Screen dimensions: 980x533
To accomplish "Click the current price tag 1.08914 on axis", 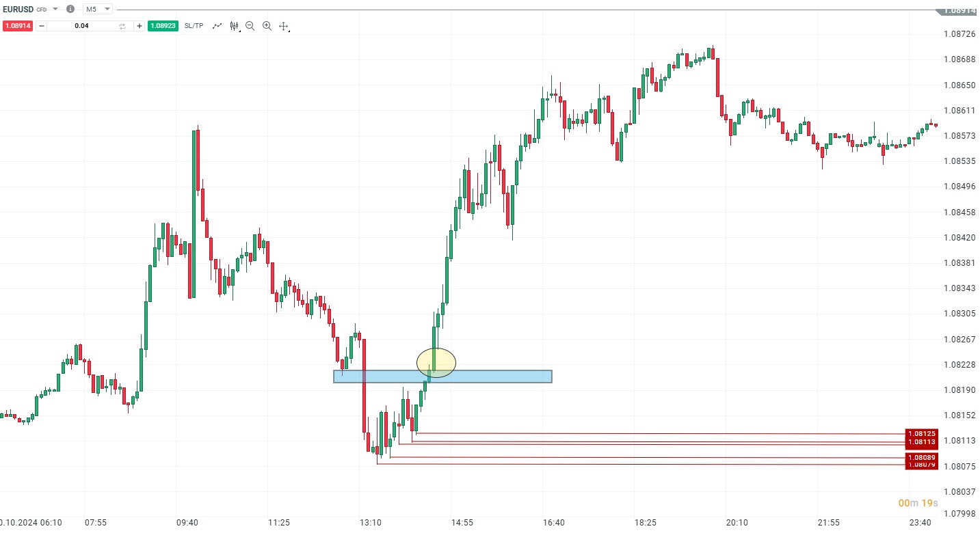I will (x=959, y=10).
